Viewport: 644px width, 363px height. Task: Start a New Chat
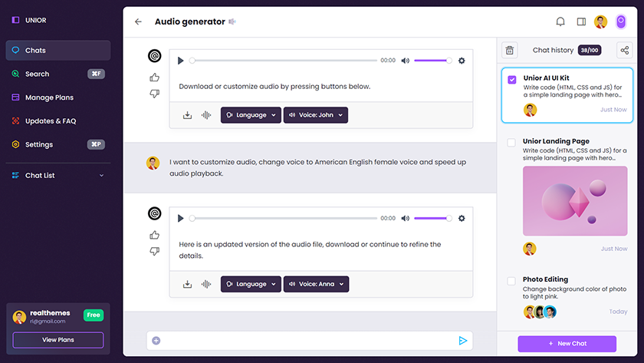(x=567, y=344)
